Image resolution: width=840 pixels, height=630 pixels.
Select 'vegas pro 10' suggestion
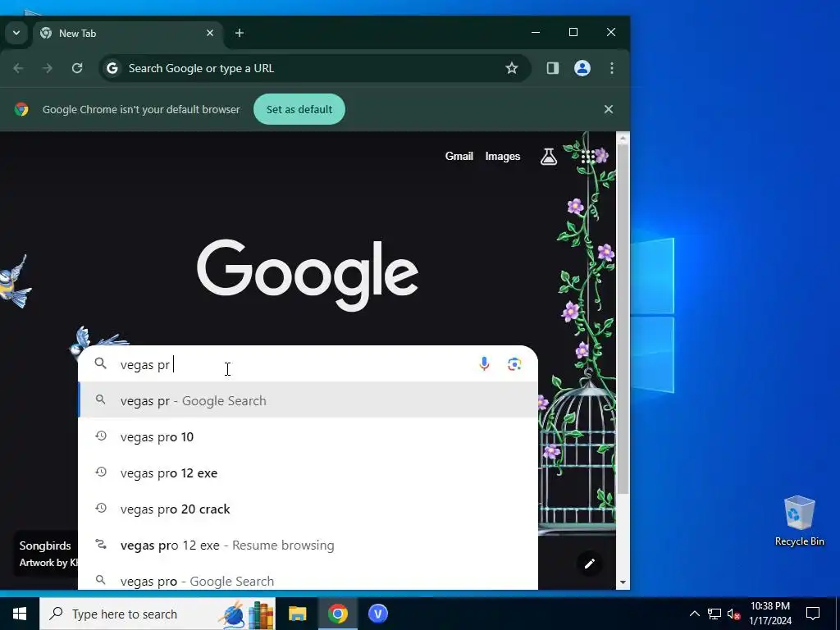[308, 437]
